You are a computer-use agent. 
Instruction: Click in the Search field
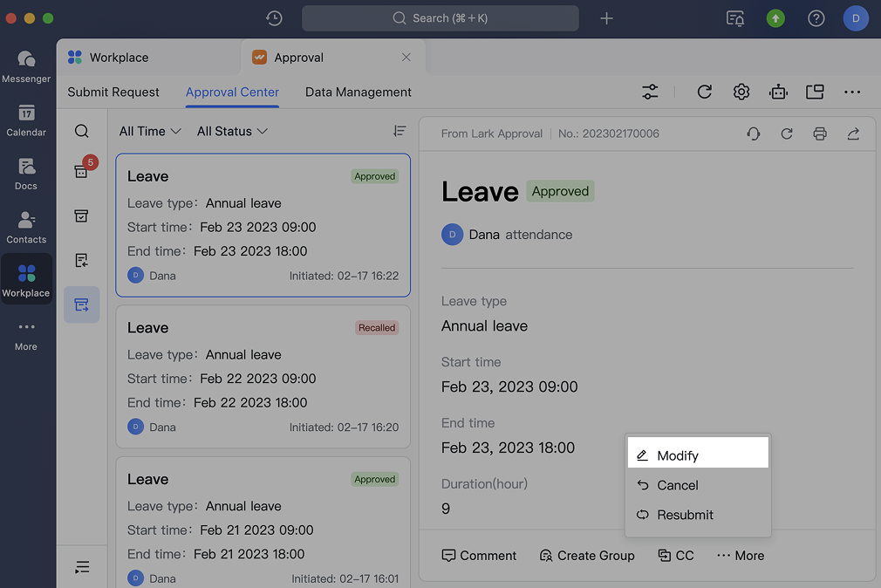point(440,18)
